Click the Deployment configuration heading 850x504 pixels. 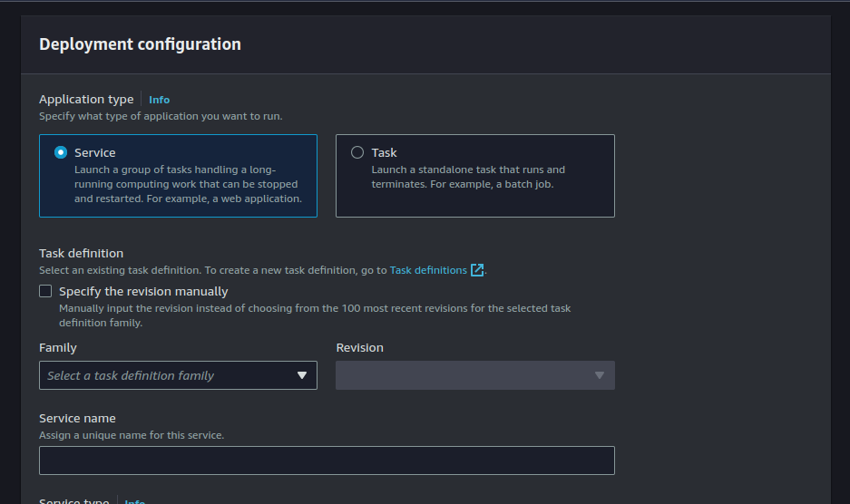(x=140, y=44)
